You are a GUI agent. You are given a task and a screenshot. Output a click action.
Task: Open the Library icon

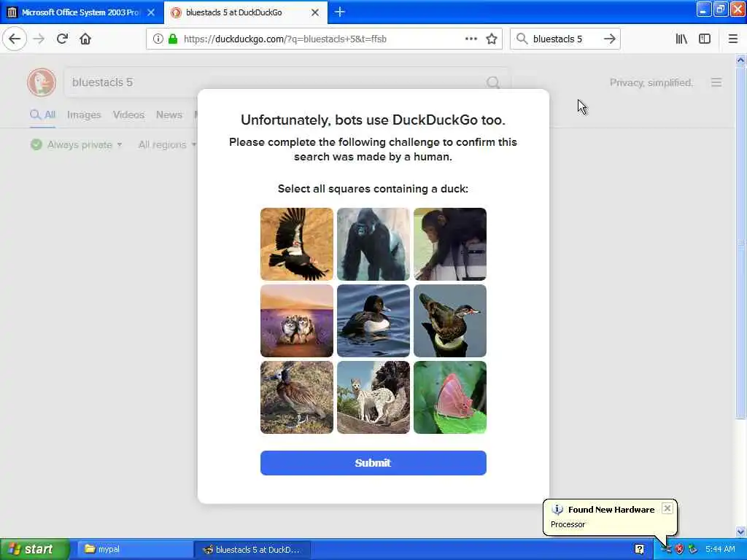(681, 39)
